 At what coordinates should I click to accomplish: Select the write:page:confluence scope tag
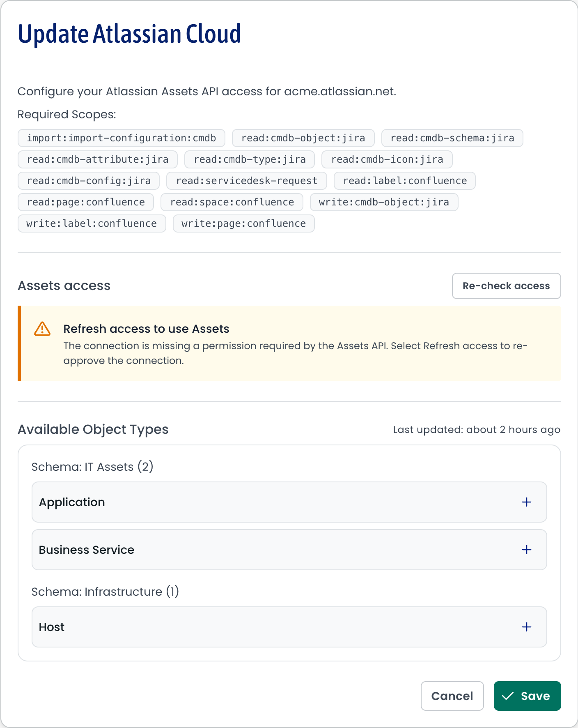[244, 223]
